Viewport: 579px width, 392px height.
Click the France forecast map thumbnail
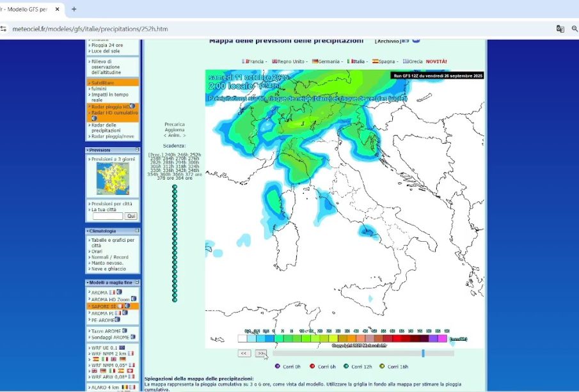click(x=113, y=179)
